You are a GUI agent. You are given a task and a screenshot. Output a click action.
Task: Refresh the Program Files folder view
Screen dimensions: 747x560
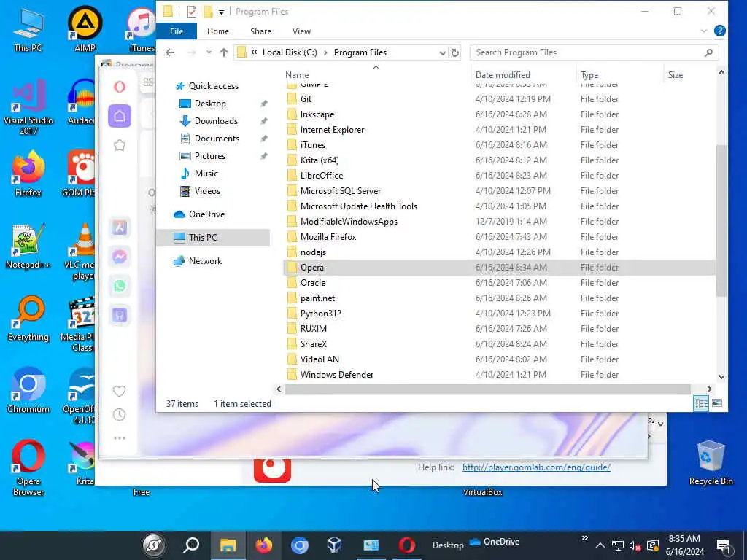tap(455, 52)
